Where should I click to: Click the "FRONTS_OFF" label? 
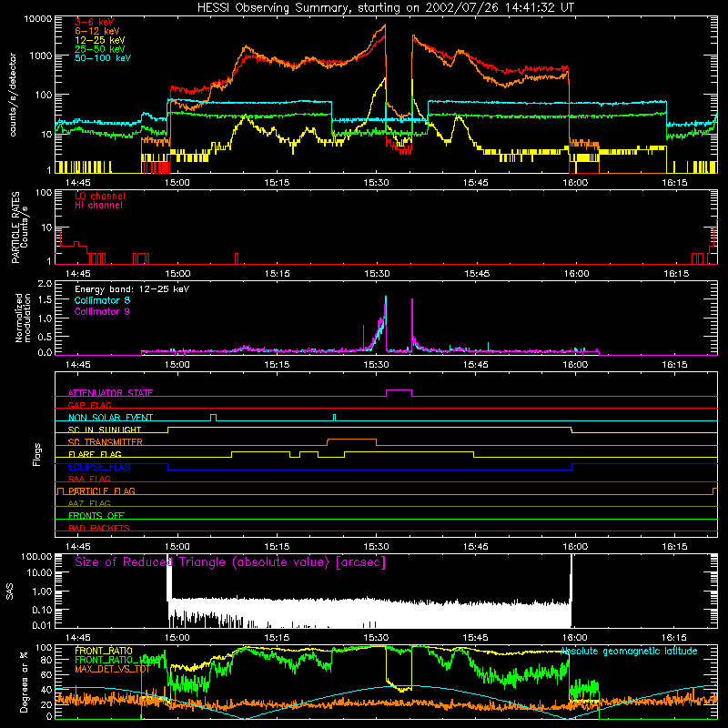[x=96, y=516]
